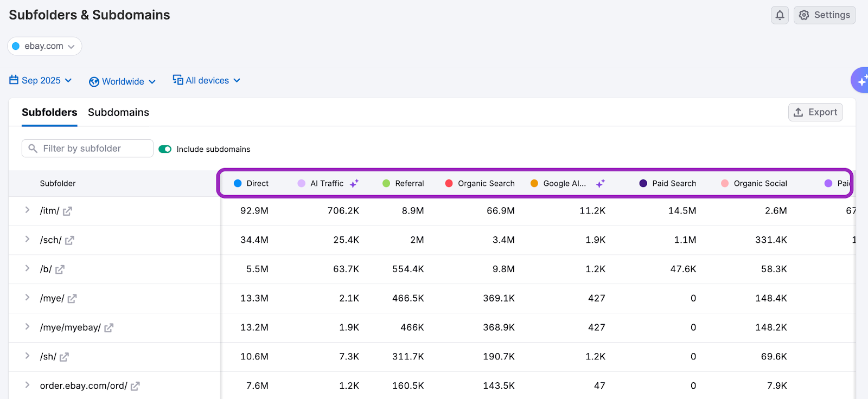868x399 pixels.
Task: Switch to the Subdomains tab
Action: tap(118, 112)
